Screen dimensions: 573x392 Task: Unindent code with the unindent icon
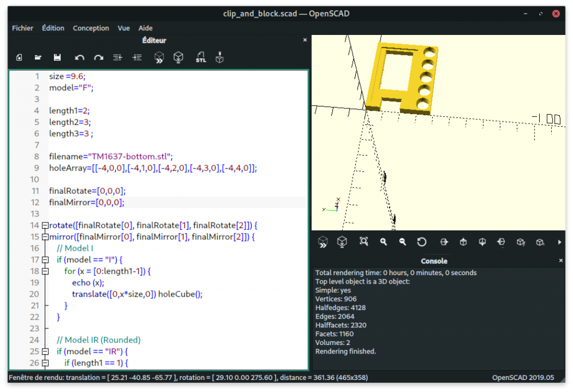click(x=117, y=57)
